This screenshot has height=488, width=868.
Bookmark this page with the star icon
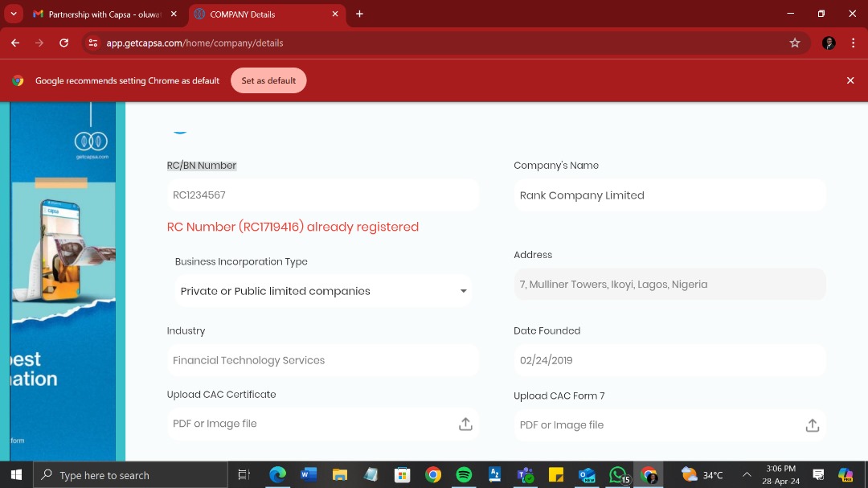pos(795,43)
